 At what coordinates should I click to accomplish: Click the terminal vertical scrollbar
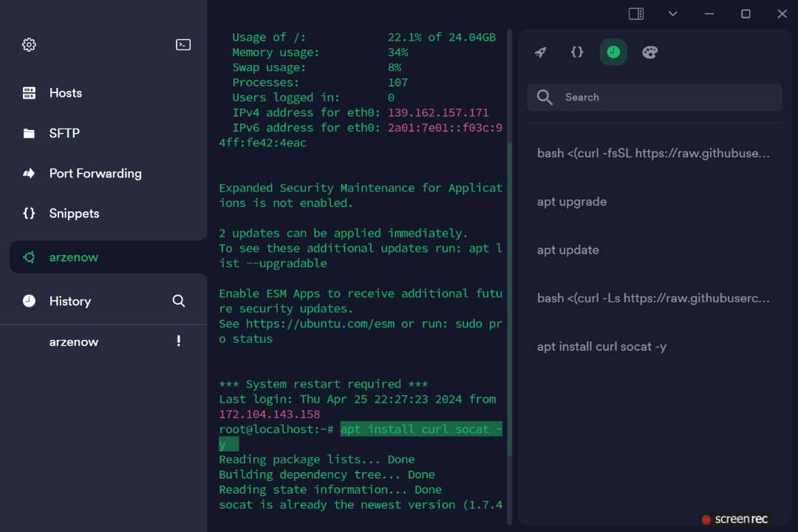(509, 296)
